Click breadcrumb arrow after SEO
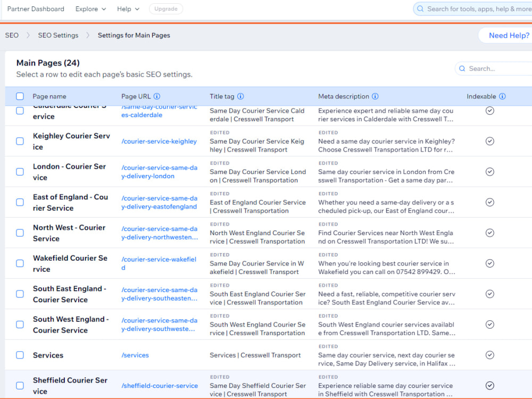The image size is (532, 399). click(x=28, y=35)
